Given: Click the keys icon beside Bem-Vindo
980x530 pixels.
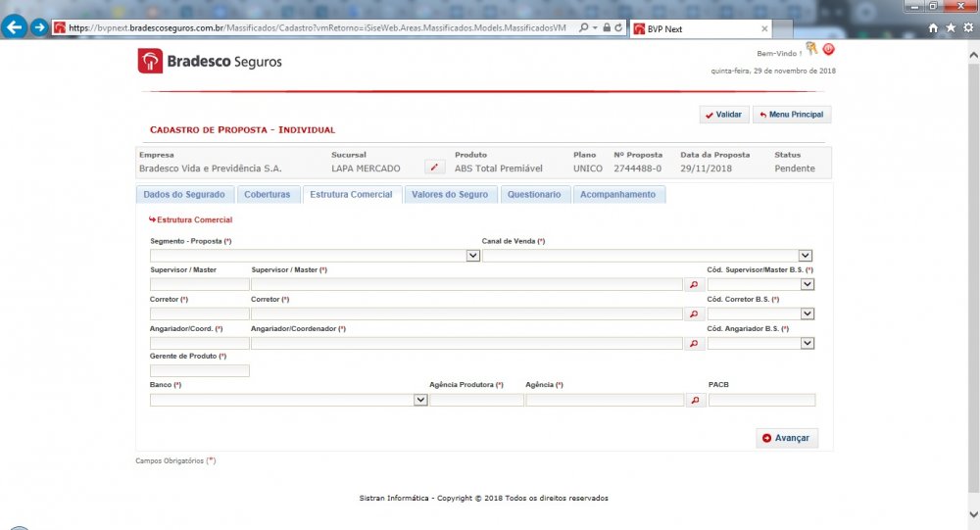Looking at the screenshot, I should point(811,48).
